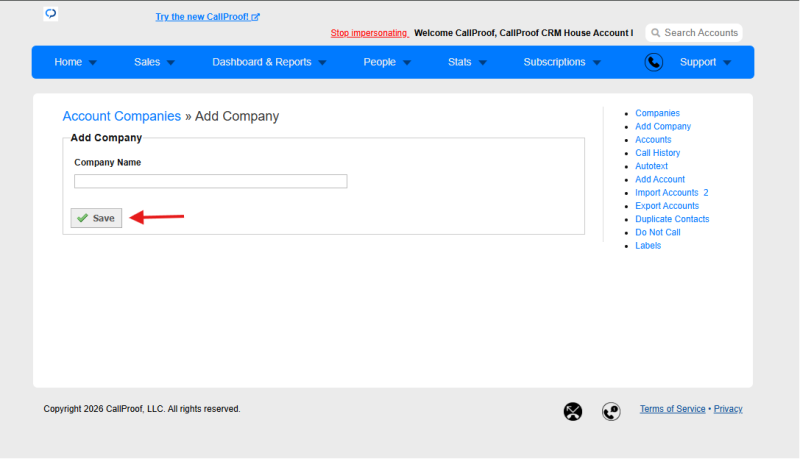Click the CallProof logo icon
Viewport: 800px width, 459px height.
(x=51, y=14)
